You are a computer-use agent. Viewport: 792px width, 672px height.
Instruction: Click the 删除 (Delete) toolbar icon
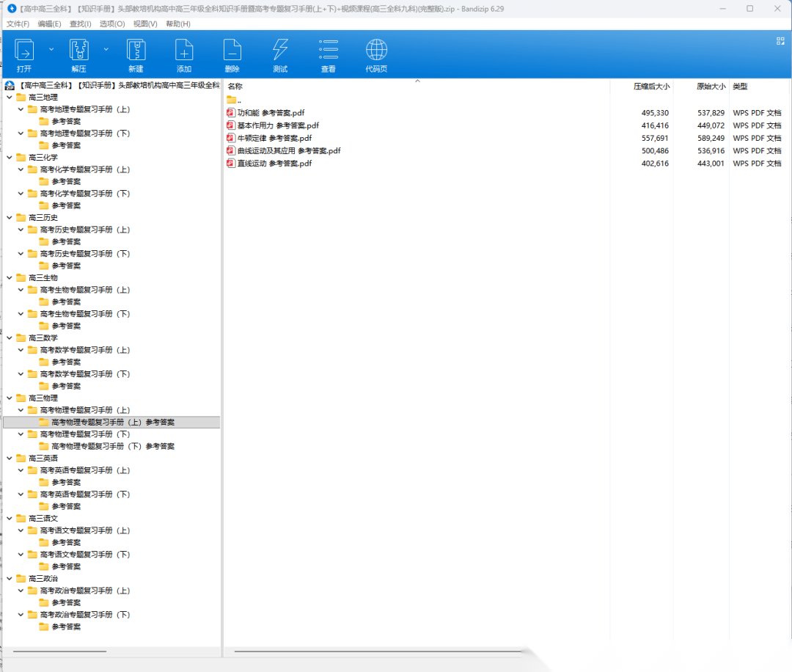point(232,51)
